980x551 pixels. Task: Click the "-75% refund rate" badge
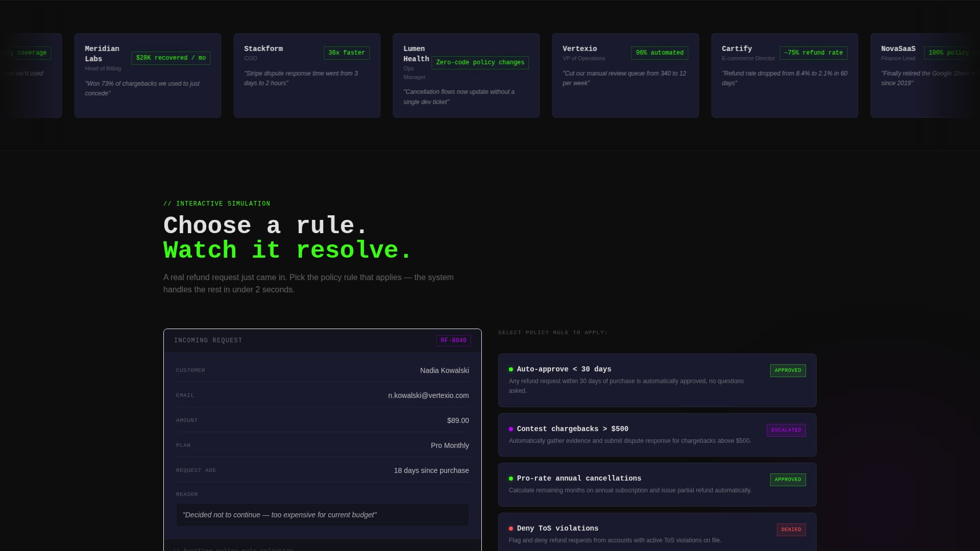point(814,53)
